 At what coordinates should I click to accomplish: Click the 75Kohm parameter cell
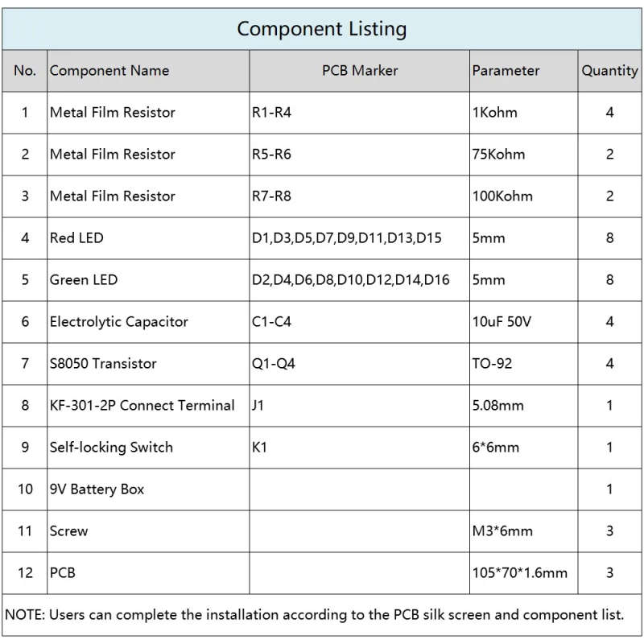[524, 155]
